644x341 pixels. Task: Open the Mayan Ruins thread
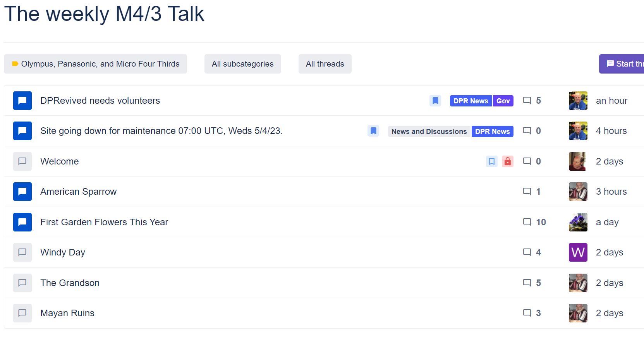67,313
